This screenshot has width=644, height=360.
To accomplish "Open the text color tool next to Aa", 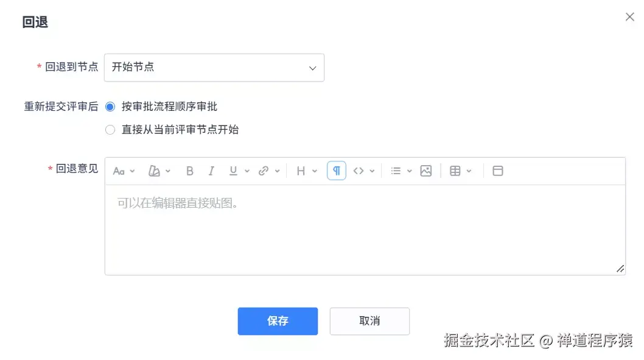I will [x=155, y=171].
